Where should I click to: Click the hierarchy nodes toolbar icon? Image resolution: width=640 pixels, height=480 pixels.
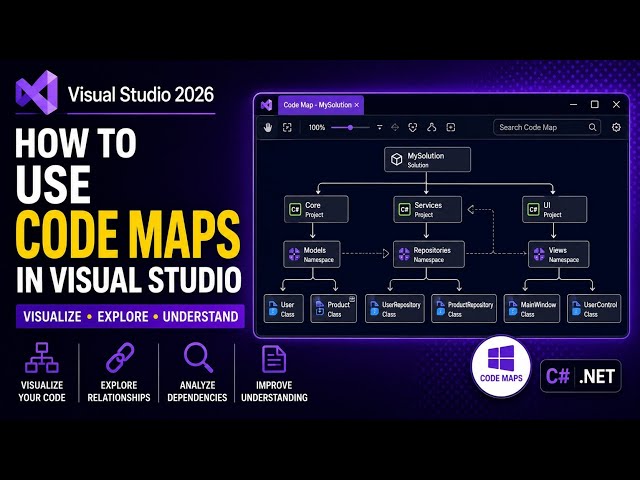[431, 127]
